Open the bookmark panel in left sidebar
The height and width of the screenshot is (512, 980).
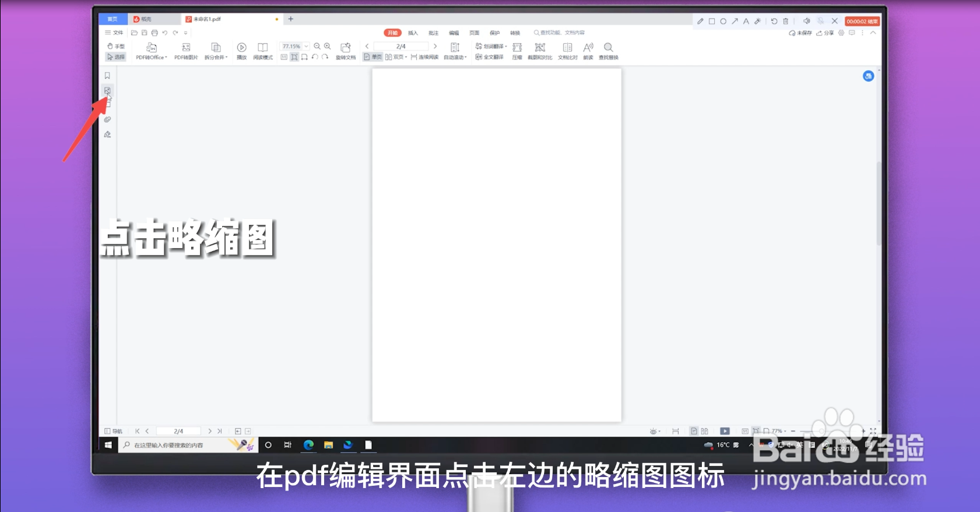(107, 76)
